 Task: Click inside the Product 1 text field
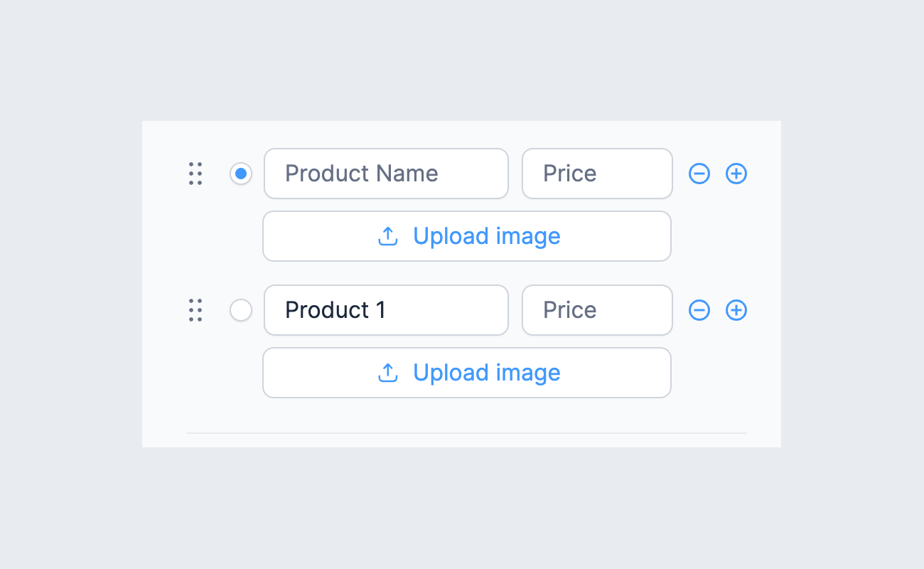(386, 310)
